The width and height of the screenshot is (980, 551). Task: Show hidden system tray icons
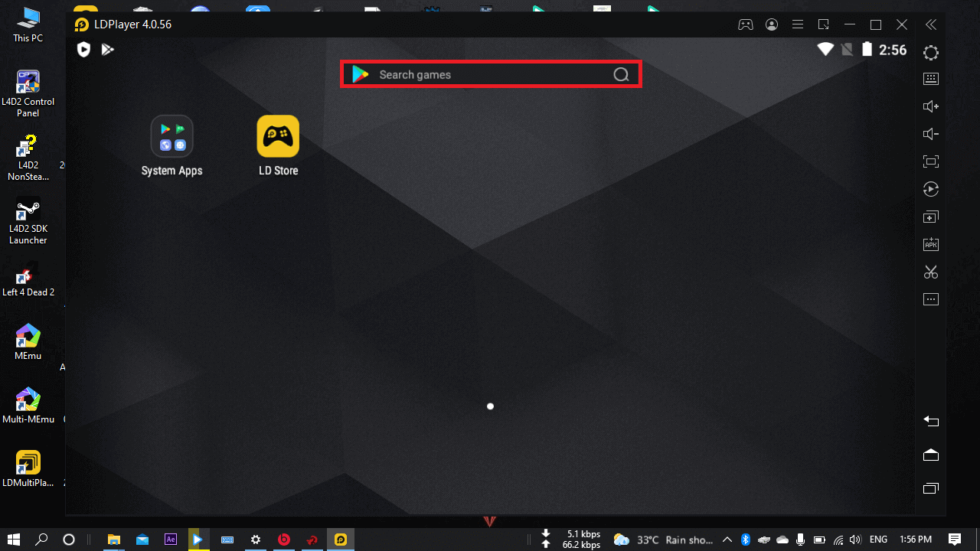(727, 540)
